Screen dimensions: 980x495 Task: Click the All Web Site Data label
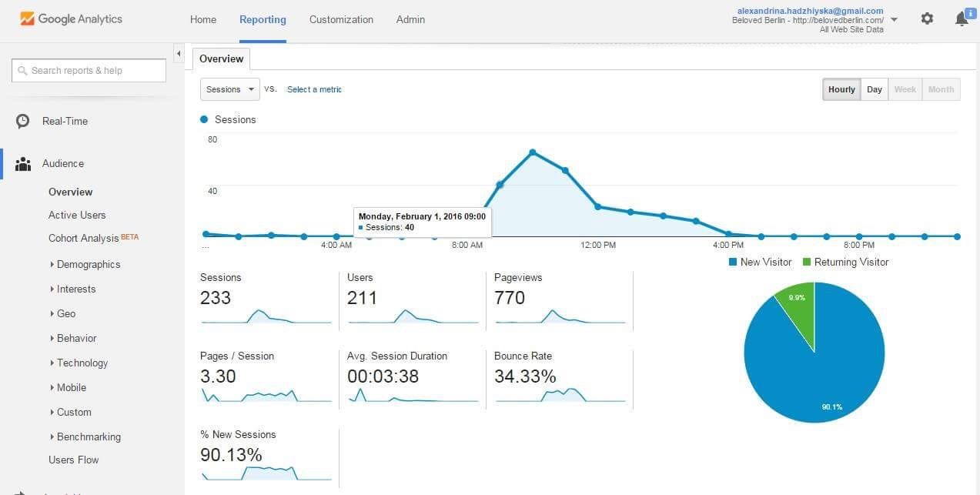pyautogui.click(x=851, y=29)
